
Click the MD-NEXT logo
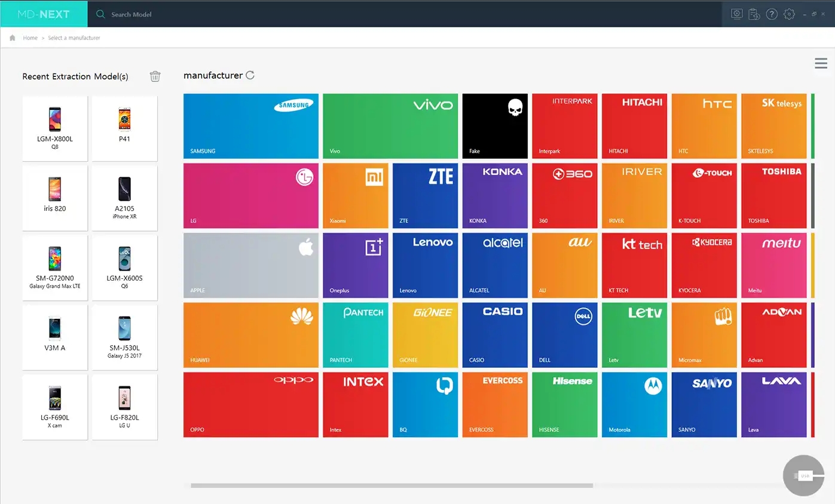coord(44,14)
